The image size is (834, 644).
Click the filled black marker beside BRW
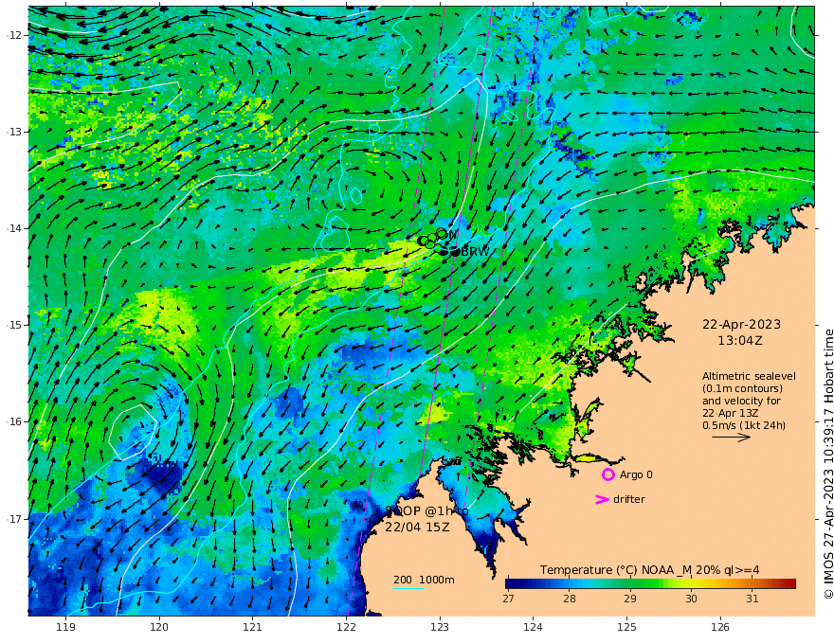(455, 252)
